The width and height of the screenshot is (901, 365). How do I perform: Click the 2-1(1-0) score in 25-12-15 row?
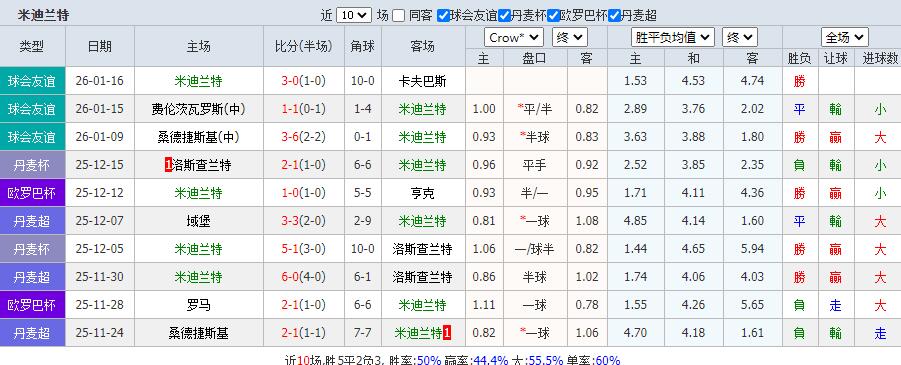coord(303,166)
